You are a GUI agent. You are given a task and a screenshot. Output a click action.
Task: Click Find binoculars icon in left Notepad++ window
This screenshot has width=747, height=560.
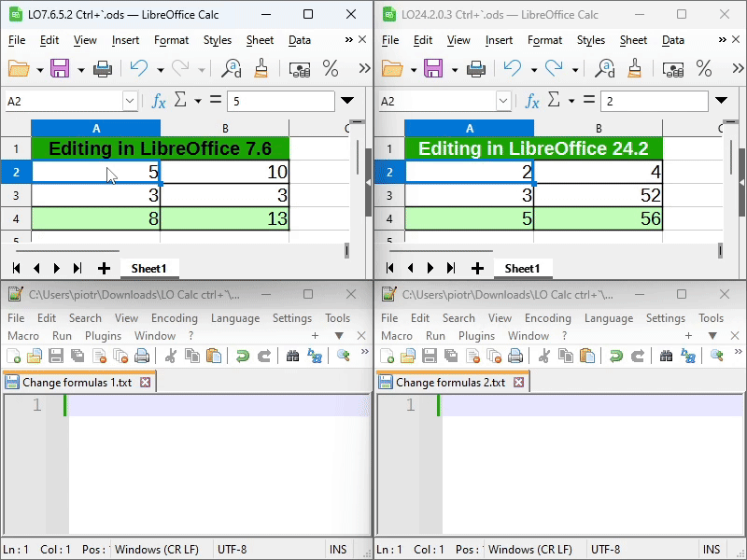tap(292, 356)
